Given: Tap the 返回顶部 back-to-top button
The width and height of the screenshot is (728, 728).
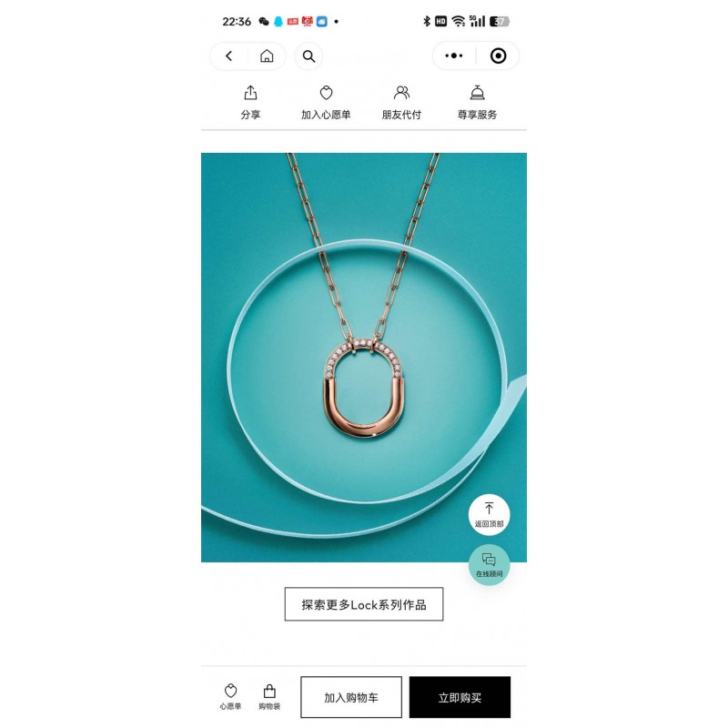Looking at the screenshot, I should 489,514.
